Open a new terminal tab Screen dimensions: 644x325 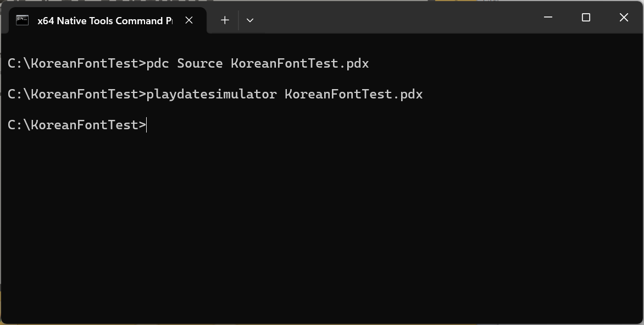[225, 20]
